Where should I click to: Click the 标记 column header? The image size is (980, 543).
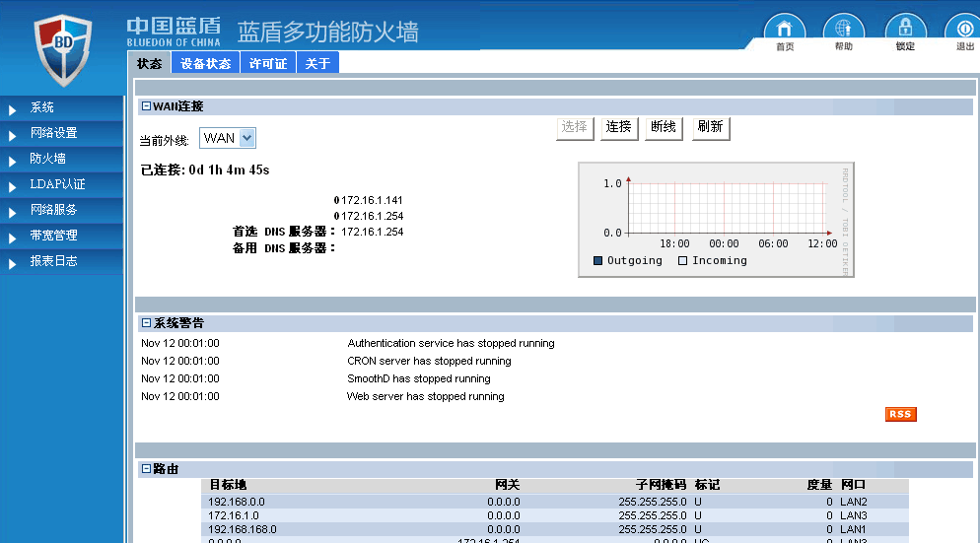pos(707,485)
